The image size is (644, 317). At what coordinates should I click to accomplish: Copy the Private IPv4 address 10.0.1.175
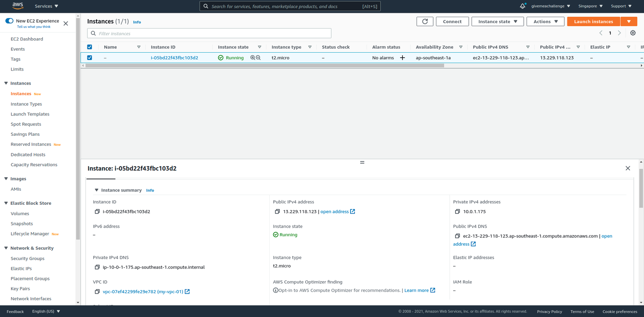click(457, 212)
